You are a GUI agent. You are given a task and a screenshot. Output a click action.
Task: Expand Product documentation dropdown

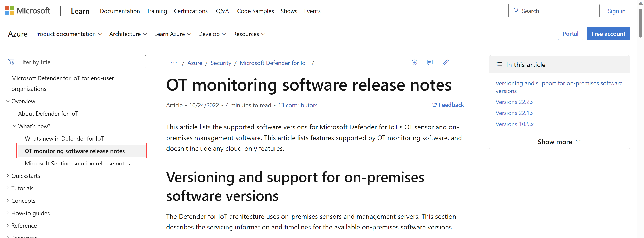(68, 34)
